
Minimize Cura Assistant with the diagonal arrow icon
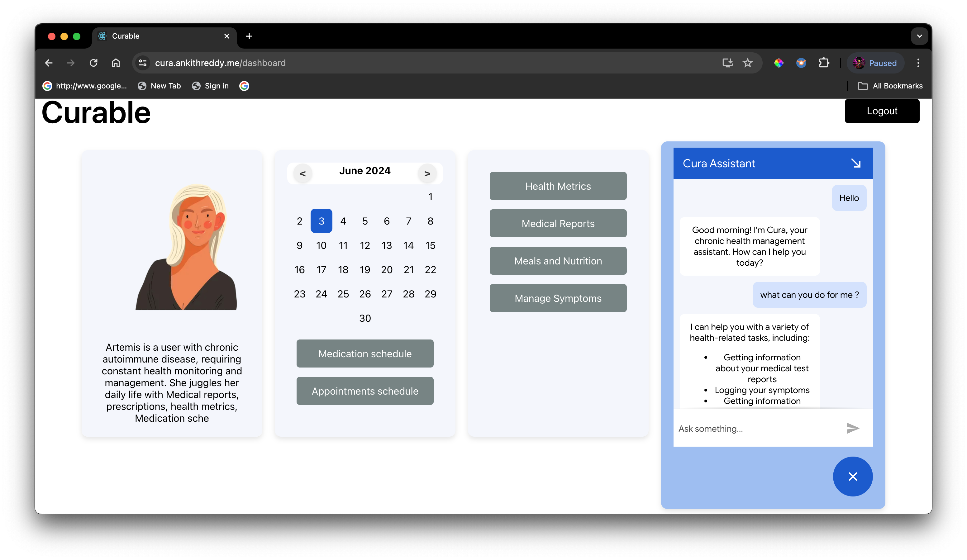pos(855,164)
